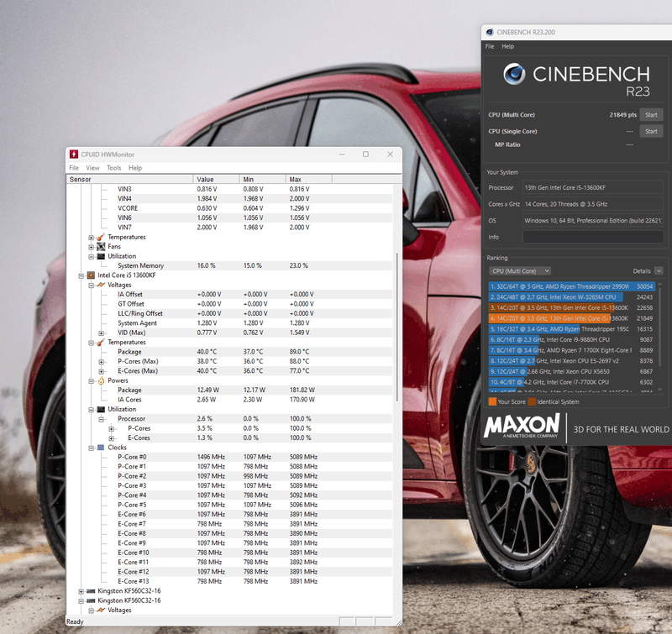
Task: Open the View menu in HWMonitor
Action: pos(92,168)
